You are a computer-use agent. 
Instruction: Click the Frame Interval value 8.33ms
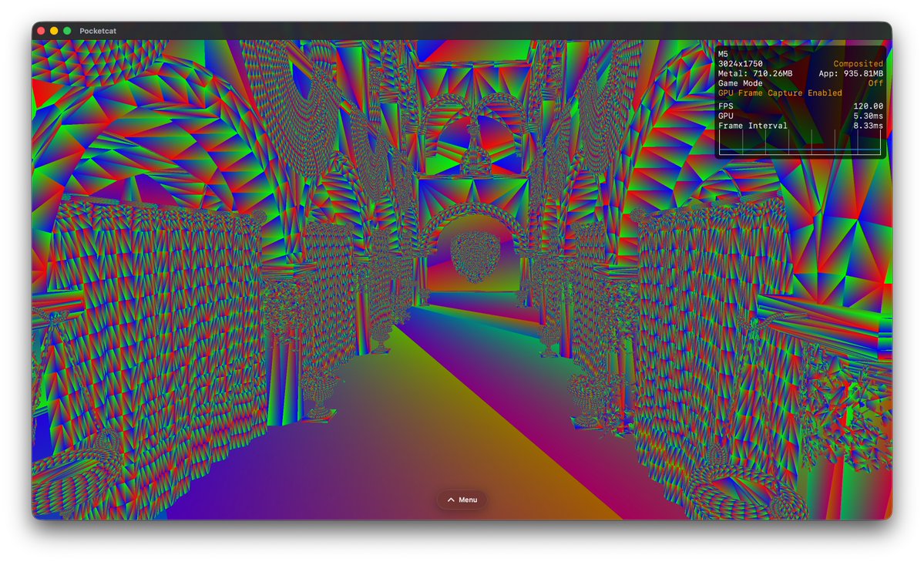click(x=868, y=126)
